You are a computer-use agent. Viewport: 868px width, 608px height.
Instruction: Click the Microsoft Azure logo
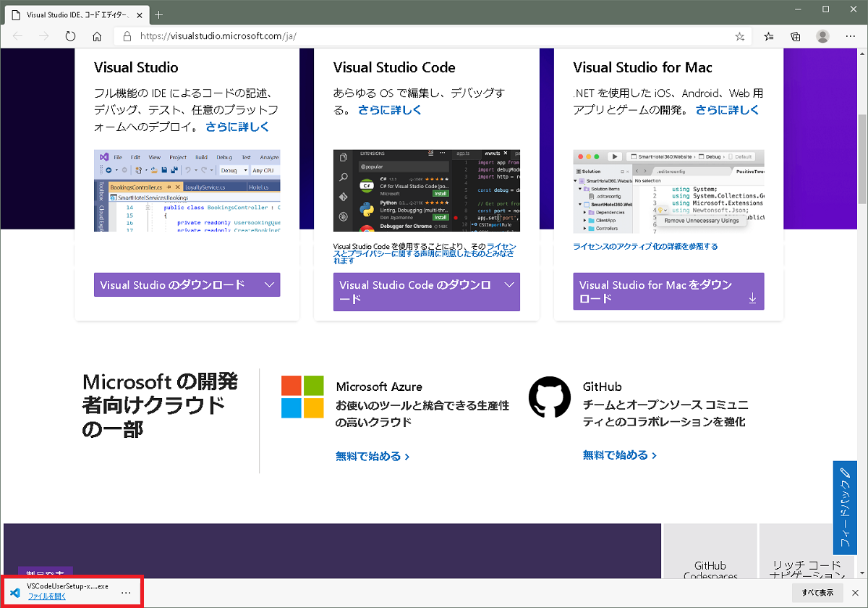tap(302, 396)
